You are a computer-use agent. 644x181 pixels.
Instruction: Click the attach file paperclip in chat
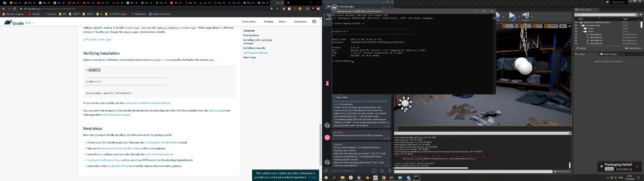[x=326, y=170]
